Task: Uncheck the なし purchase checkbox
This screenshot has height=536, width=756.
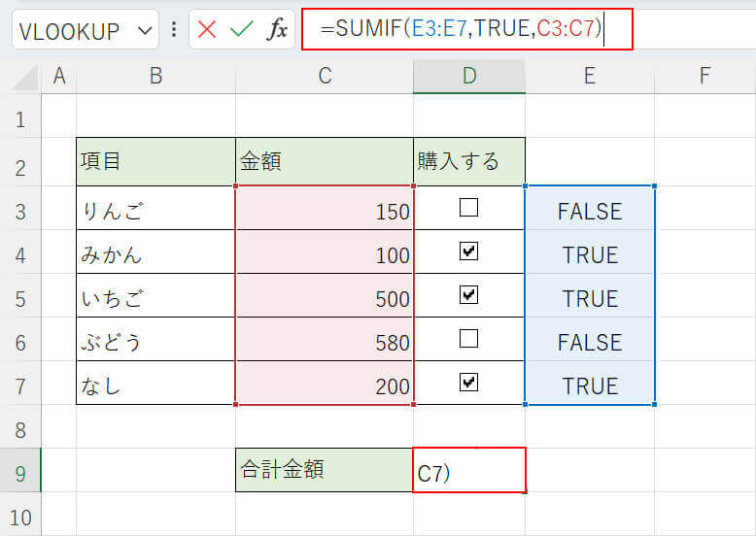Action: [x=469, y=383]
